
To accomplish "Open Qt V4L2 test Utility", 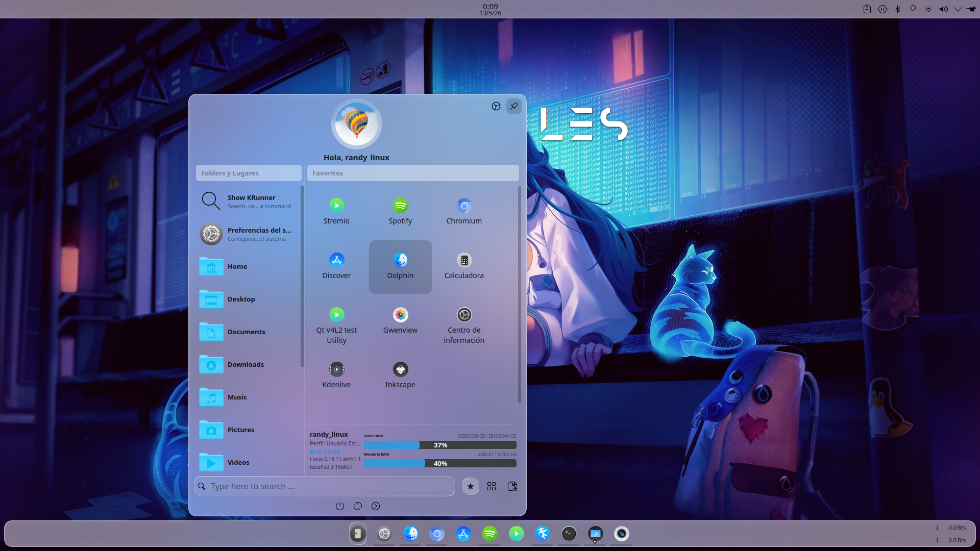I will [x=336, y=325].
